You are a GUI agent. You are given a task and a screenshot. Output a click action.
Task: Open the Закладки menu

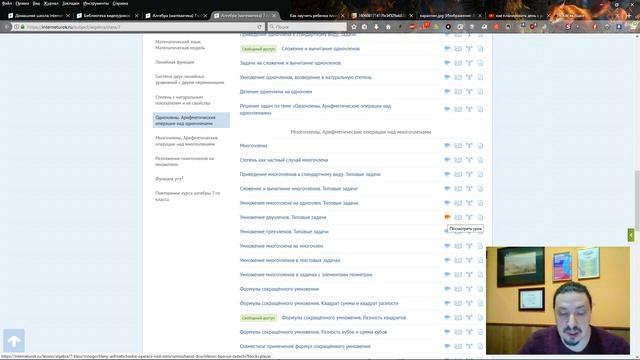[71, 3]
